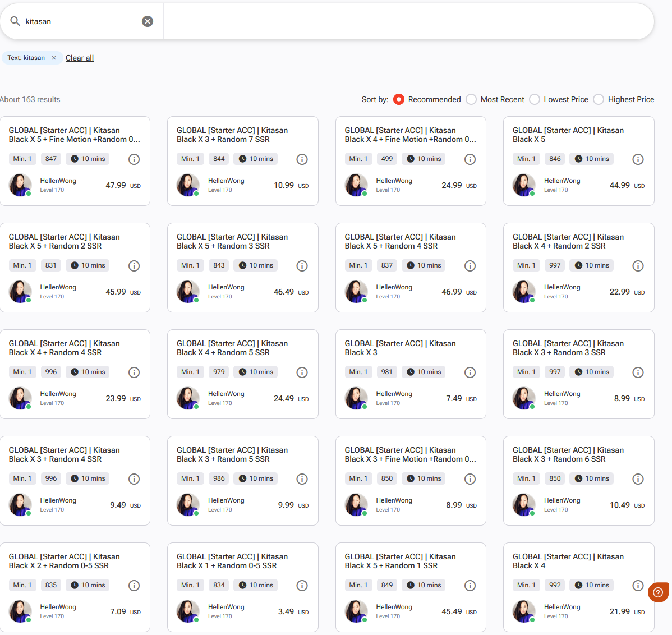Click HellenWong name on 46.49 USD listing
Image resolution: width=672 pixels, height=635 pixels.
pos(226,288)
